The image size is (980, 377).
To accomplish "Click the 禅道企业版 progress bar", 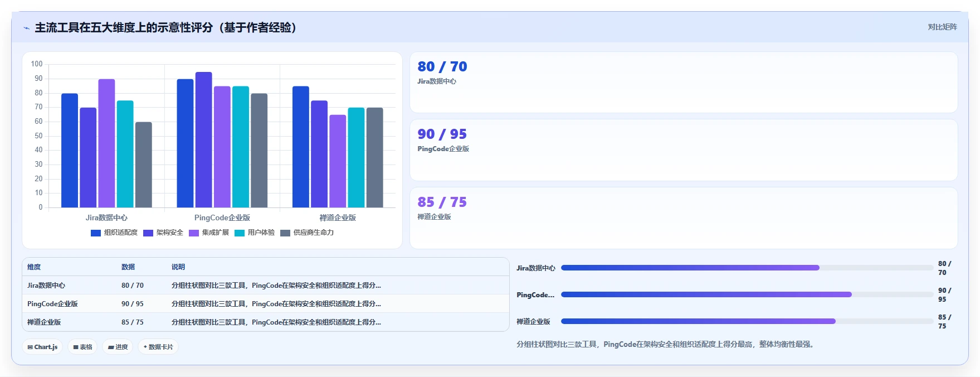I will click(747, 321).
